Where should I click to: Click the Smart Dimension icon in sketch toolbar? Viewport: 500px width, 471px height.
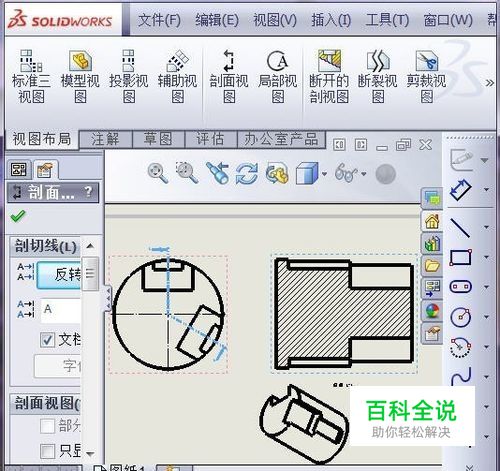461,190
